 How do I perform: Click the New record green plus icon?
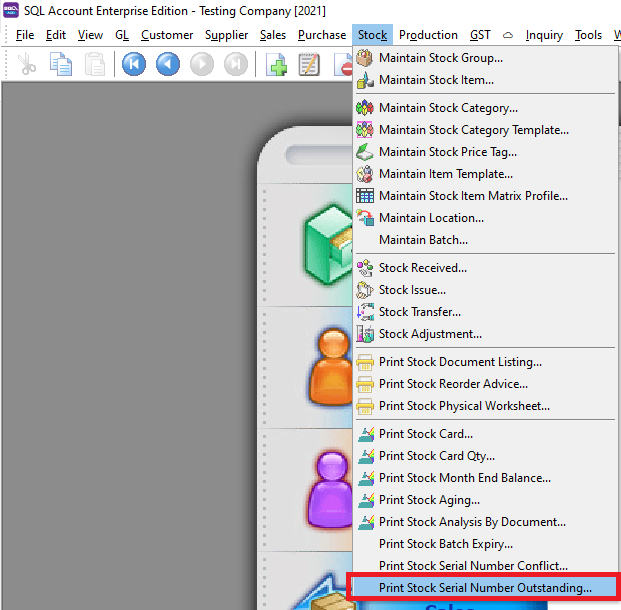(x=277, y=65)
